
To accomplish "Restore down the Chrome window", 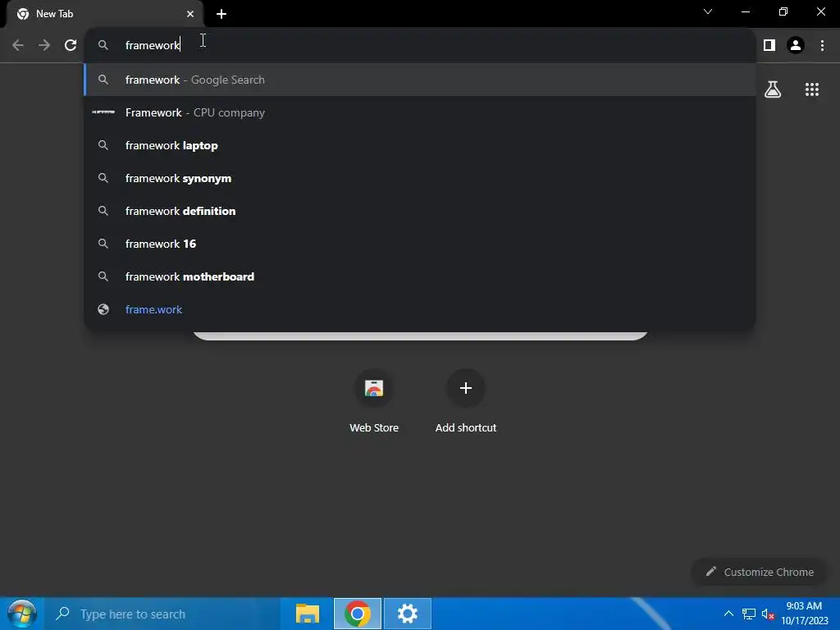I will pyautogui.click(x=783, y=11).
